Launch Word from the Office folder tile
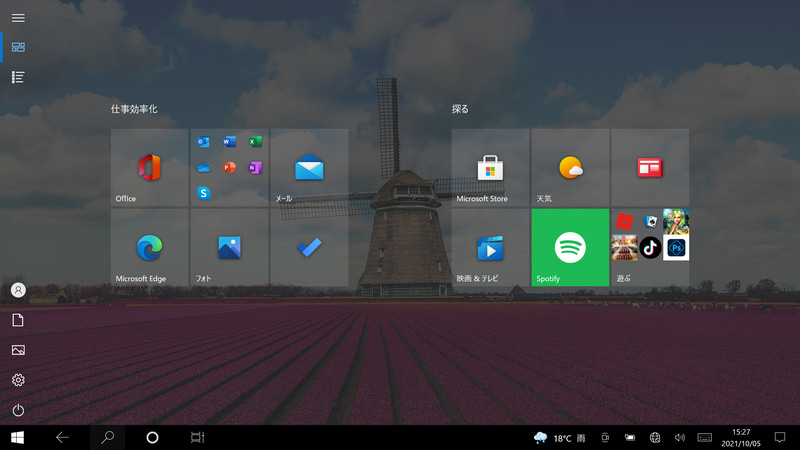The image size is (800, 450). [x=230, y=141]
